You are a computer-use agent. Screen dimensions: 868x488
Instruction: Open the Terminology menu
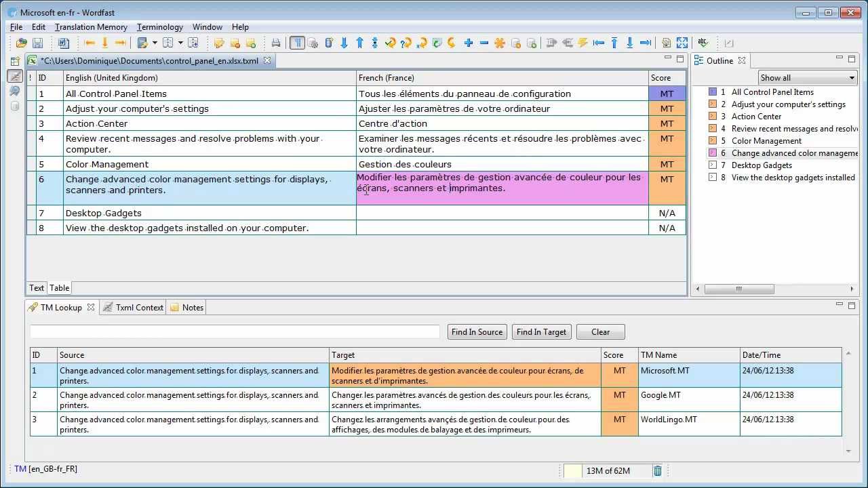point(160,27)
